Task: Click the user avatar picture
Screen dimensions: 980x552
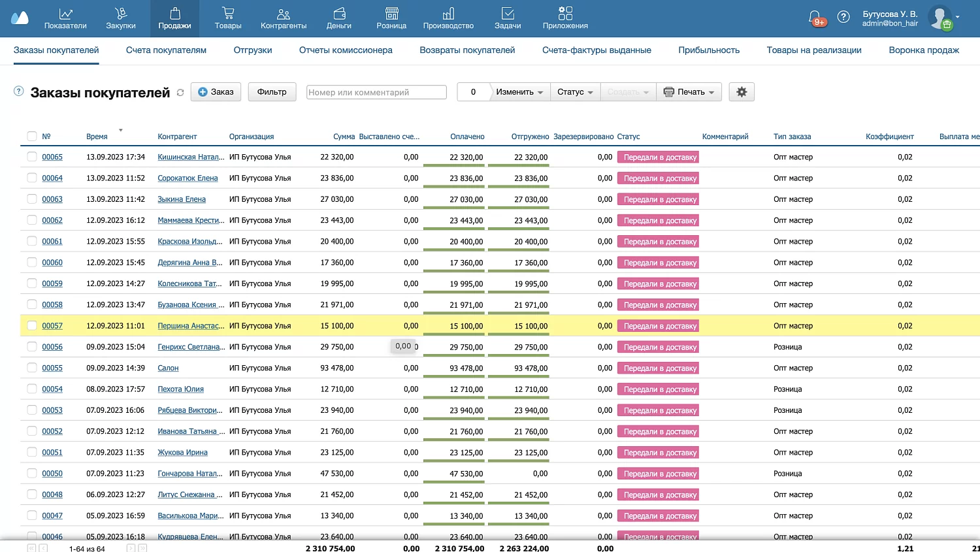Action: click(940, 18)
